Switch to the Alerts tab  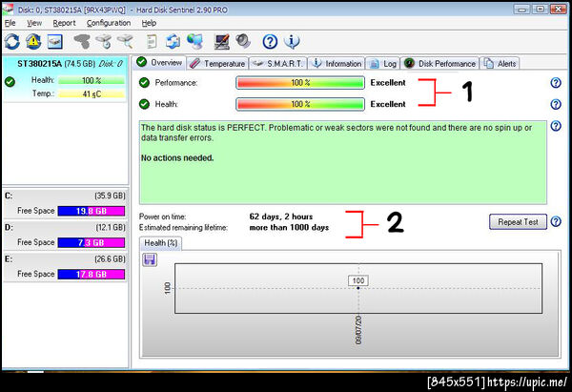pyautogui.click(x=500, y=64)
